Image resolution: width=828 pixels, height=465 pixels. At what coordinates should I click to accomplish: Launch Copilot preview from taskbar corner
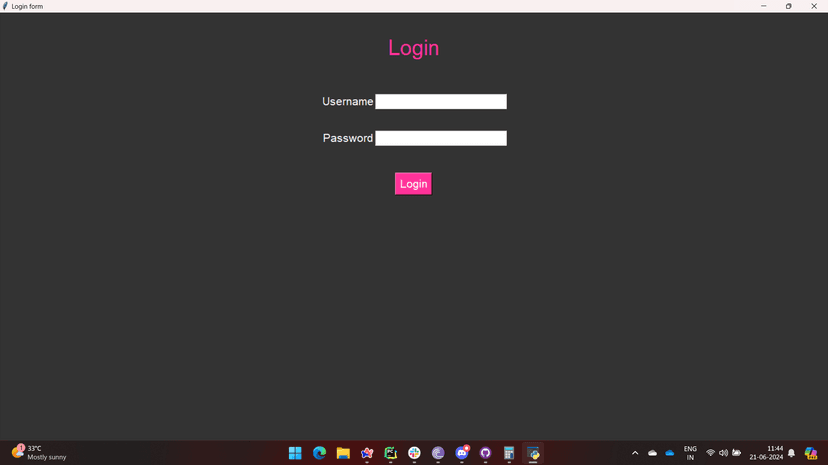(x=811, y=453)
